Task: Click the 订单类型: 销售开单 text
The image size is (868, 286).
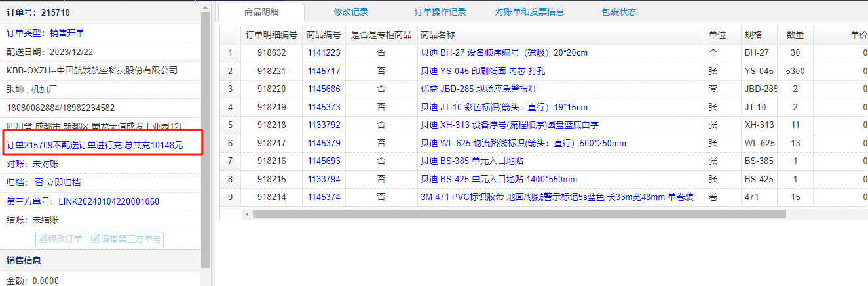Action: point(45,33)
